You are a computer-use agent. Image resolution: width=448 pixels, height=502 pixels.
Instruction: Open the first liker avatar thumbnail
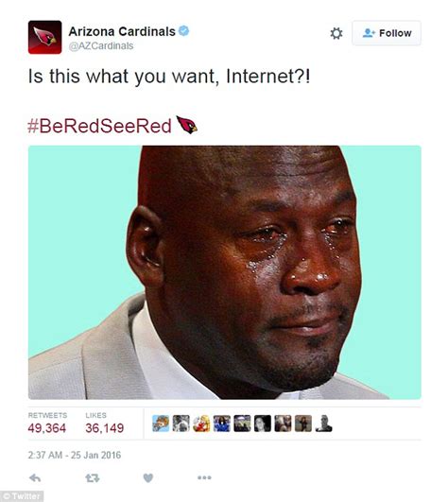pyautogui.click(x=161, y=424)
